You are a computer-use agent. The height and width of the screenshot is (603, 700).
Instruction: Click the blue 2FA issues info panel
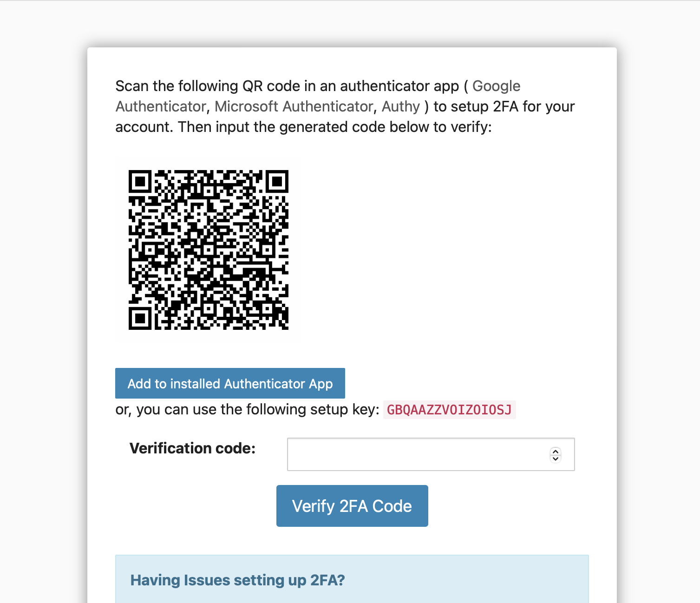[x=352, y=579]
